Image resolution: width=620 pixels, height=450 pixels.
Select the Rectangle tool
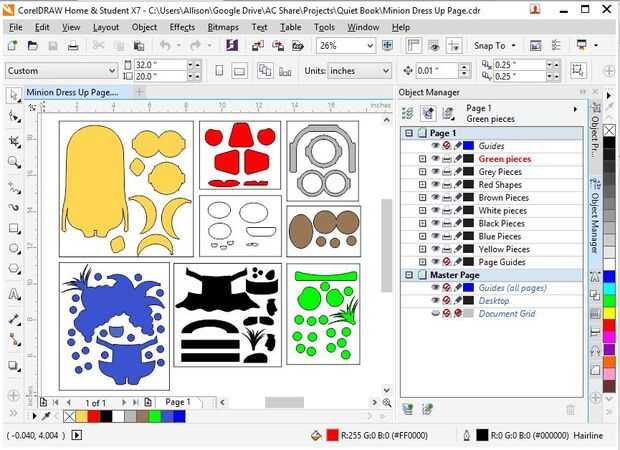point(14,229)
